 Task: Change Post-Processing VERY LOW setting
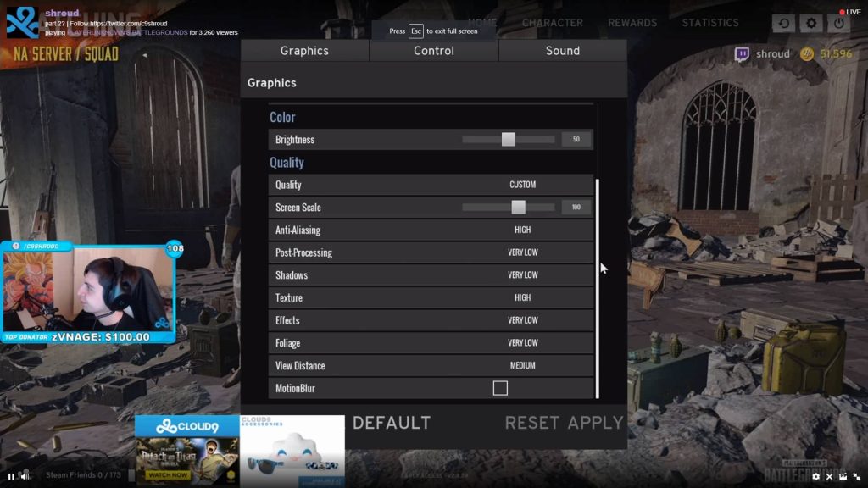click(522, 252)
